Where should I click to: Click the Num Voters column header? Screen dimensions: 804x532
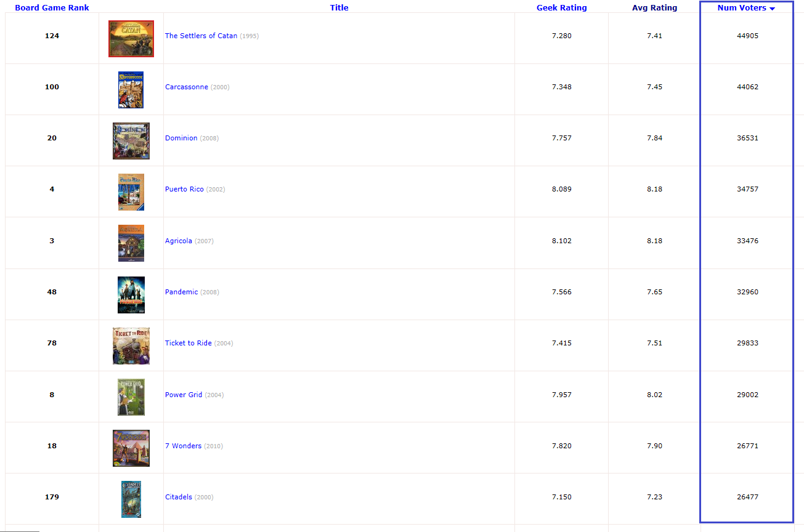(x=742, y=8)
